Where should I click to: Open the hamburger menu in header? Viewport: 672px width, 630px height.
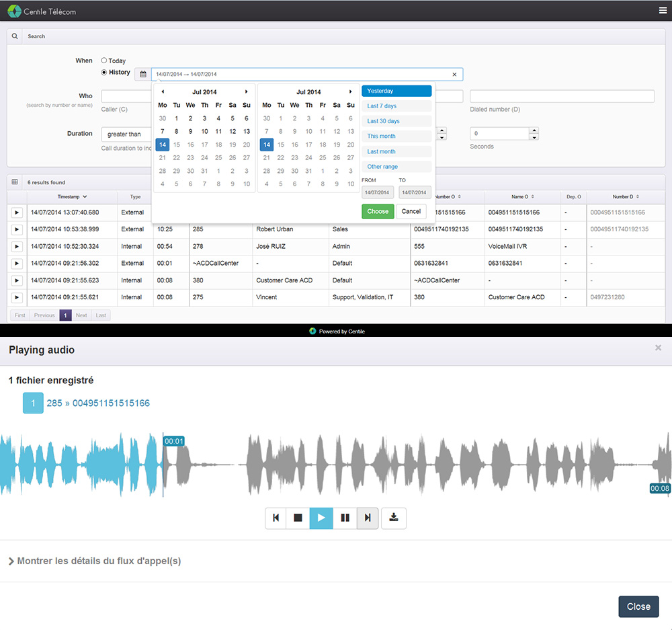[x=662, y=11]
